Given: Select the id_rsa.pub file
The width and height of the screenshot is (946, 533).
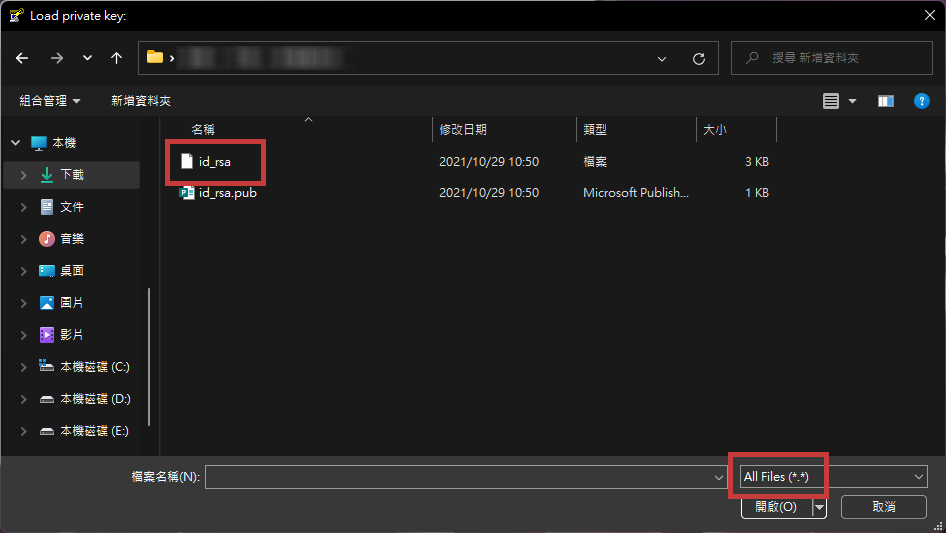Looking at the screenshot, I should [x=227, y=193].
